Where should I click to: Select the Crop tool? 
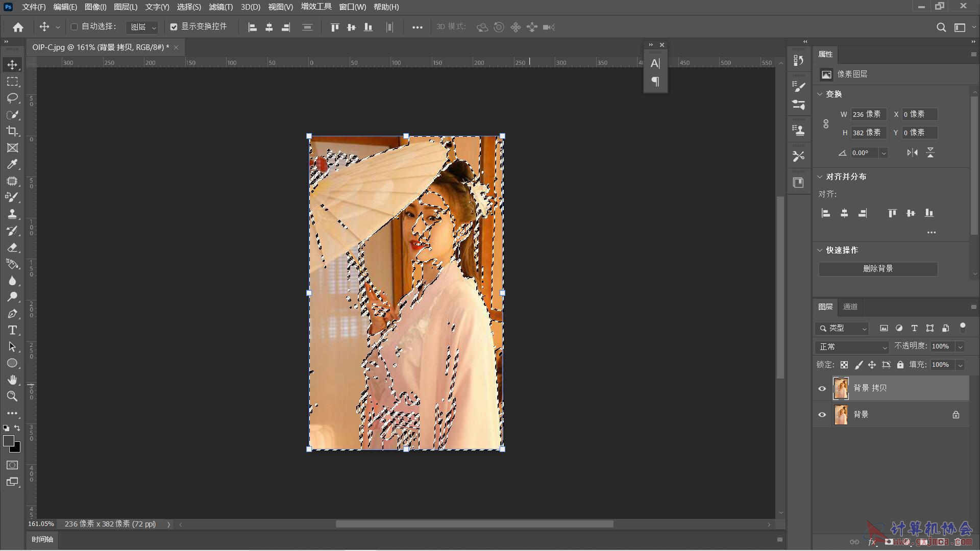(x=12, y=131)
